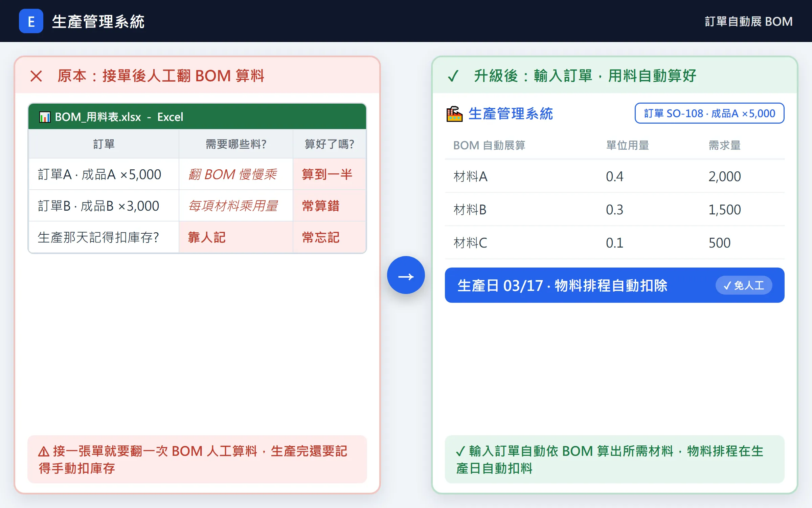Select the 訂單 column header
Screen dimensions: 812x508
pos(104,144)
